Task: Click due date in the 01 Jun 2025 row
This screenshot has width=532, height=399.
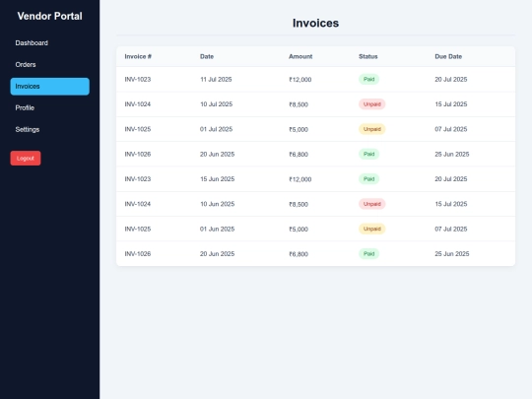Action: tap(451, 229)
